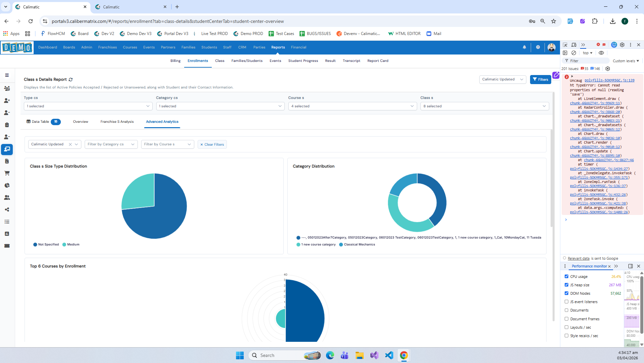The image size is (644, 363).
Task: Click the Clear Filters button
Action: [212, 145]
